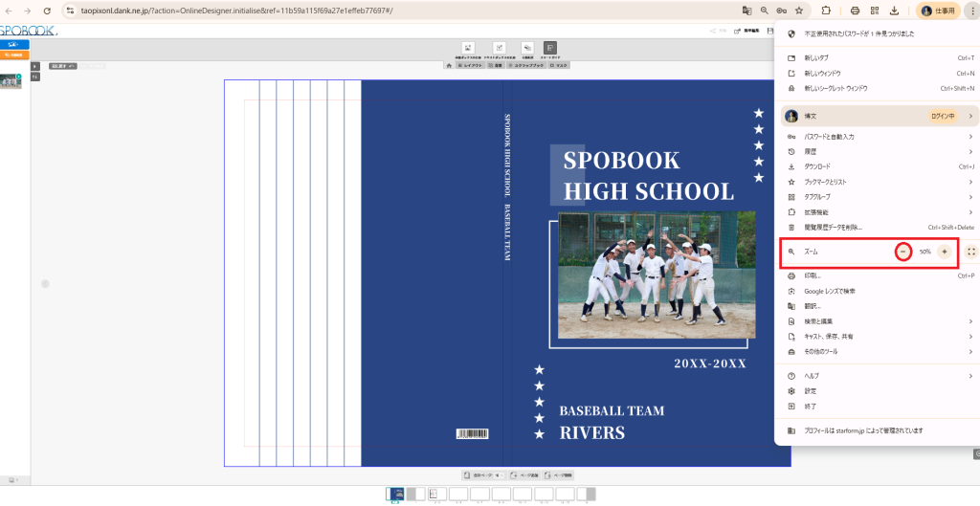The image size is (980, 506).
Task: Click the orange button in left sidebar
Action: 14,55
